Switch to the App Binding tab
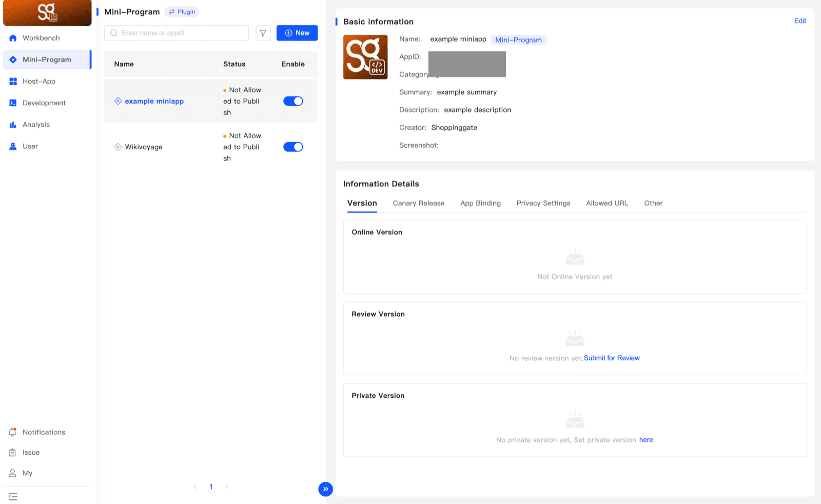The height and width of the screenshot is (504, 821). (x=480, y=203)
